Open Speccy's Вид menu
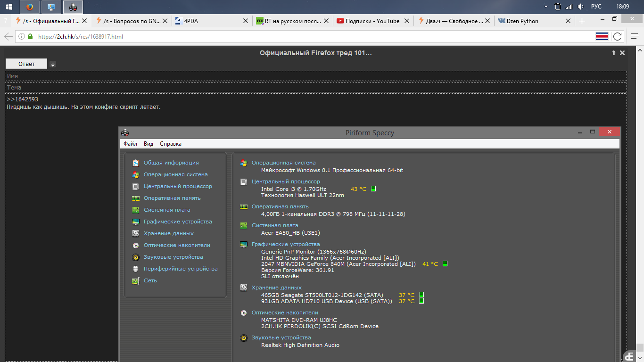644x362 pixels. point(149,144)
